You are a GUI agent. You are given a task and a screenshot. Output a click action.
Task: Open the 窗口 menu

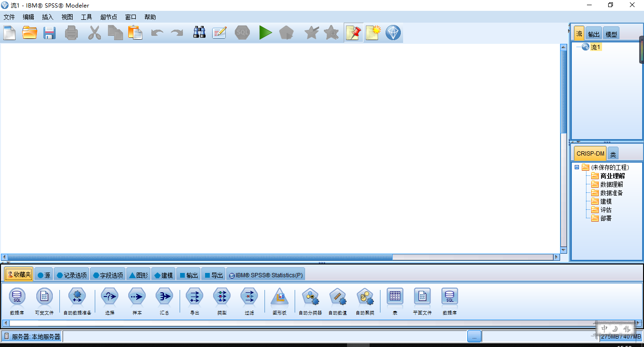click(x=131, y=17)
